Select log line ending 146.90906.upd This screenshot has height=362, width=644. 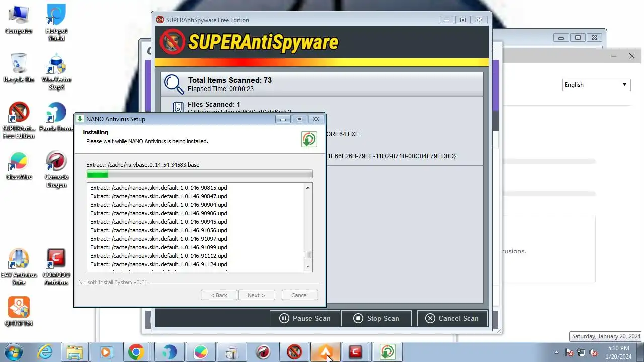[x=158, y=213]
